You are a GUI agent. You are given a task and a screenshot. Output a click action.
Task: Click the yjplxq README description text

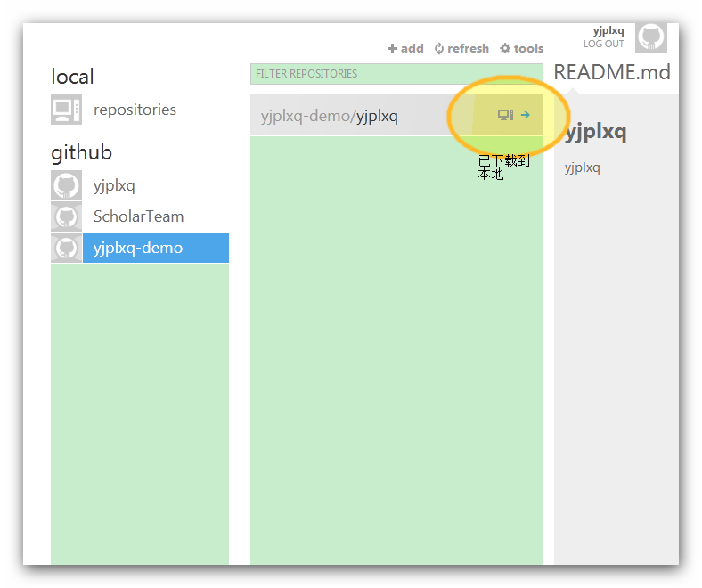[582, 167]
